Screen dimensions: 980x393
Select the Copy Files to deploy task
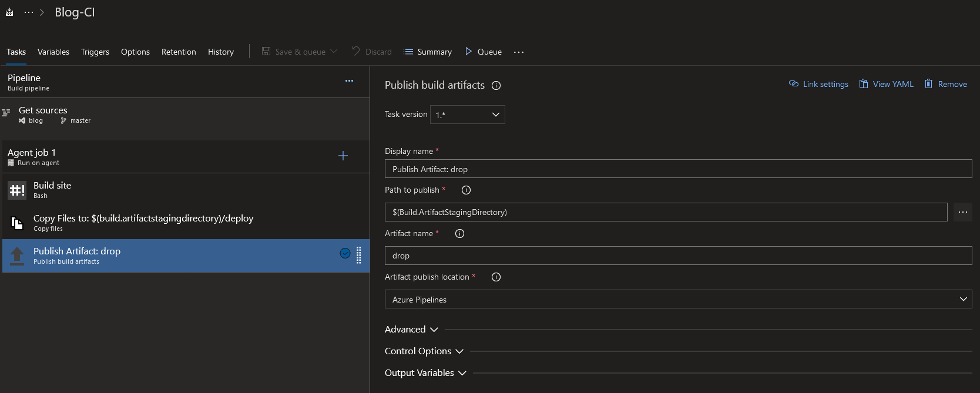click(x=186, y=223)
